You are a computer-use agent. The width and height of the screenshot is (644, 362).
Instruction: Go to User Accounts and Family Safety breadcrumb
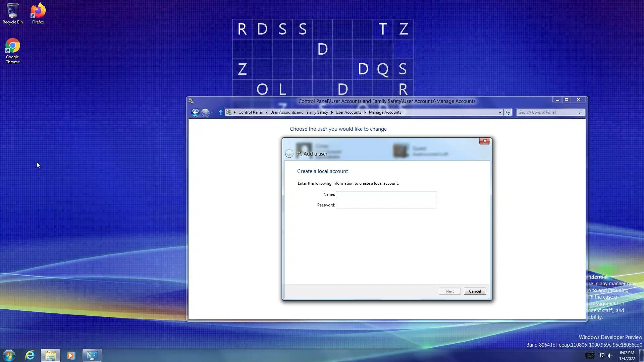(x=299, y=112)
